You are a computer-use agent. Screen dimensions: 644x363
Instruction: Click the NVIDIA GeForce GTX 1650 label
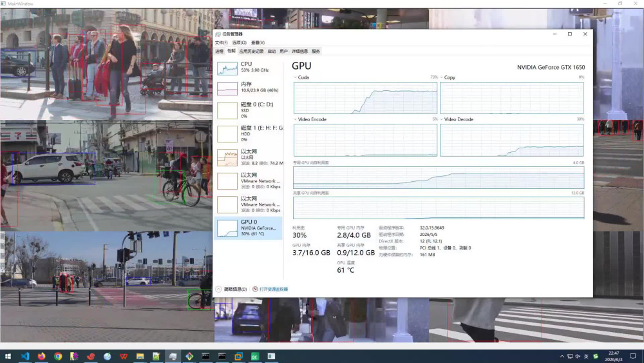pyautogui.click(x=551, y=67)
